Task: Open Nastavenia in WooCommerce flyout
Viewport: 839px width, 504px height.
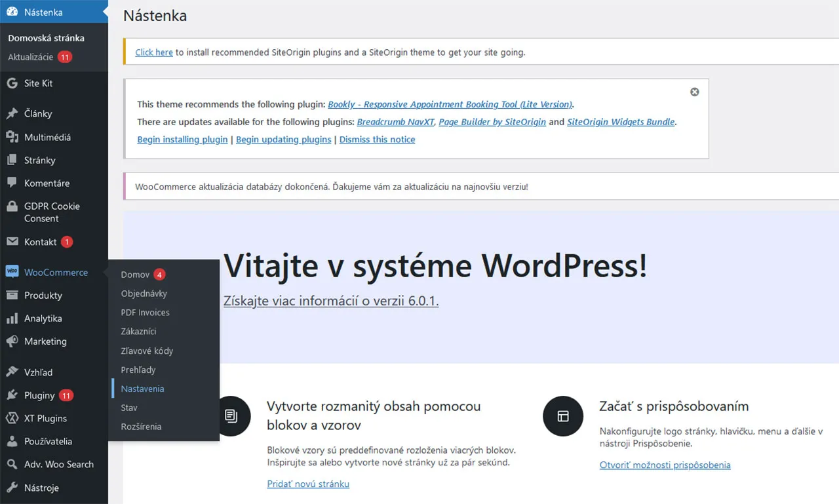Action: 142,389
